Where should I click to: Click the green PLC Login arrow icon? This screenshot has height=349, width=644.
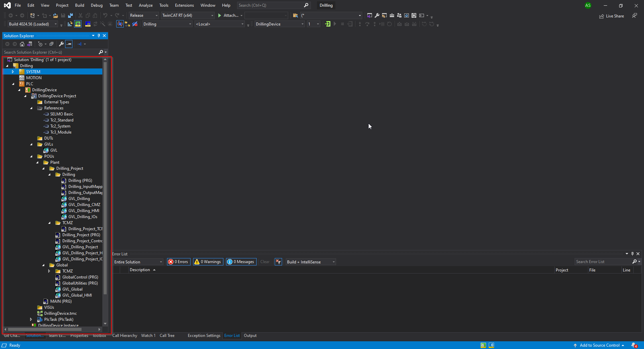pos(328,24)
